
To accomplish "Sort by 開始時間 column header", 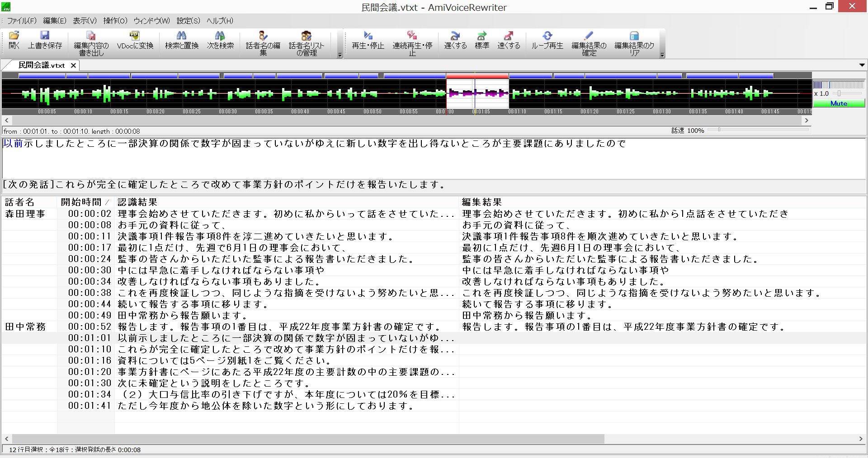I will pyautogui.click(x=86, y=202).
